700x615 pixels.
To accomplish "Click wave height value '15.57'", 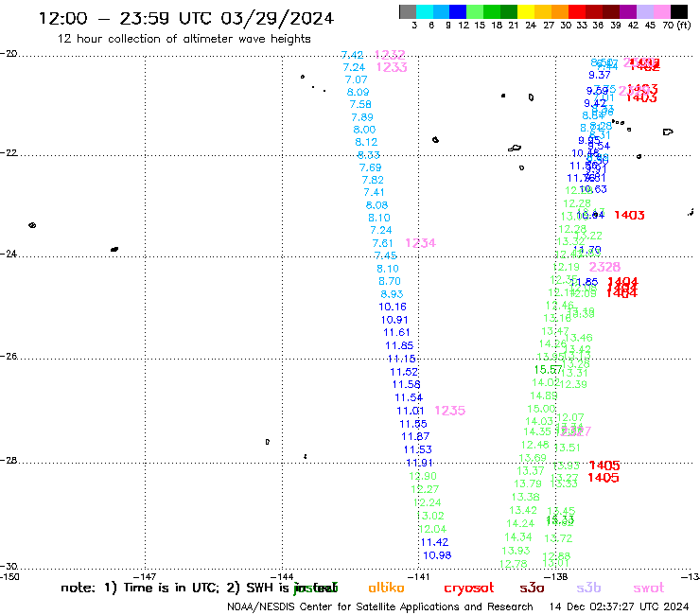I will click(x=549, y=370).
